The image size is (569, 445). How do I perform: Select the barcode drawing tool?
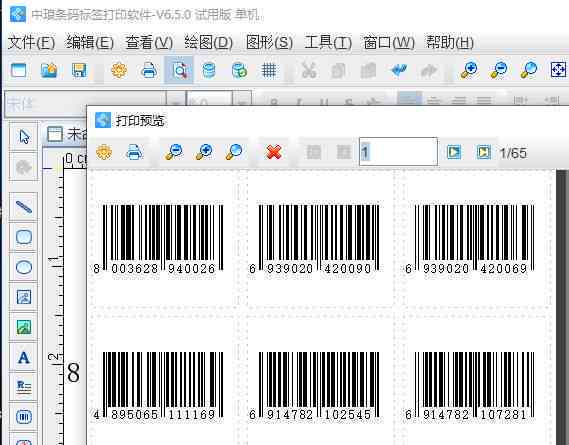24,417
